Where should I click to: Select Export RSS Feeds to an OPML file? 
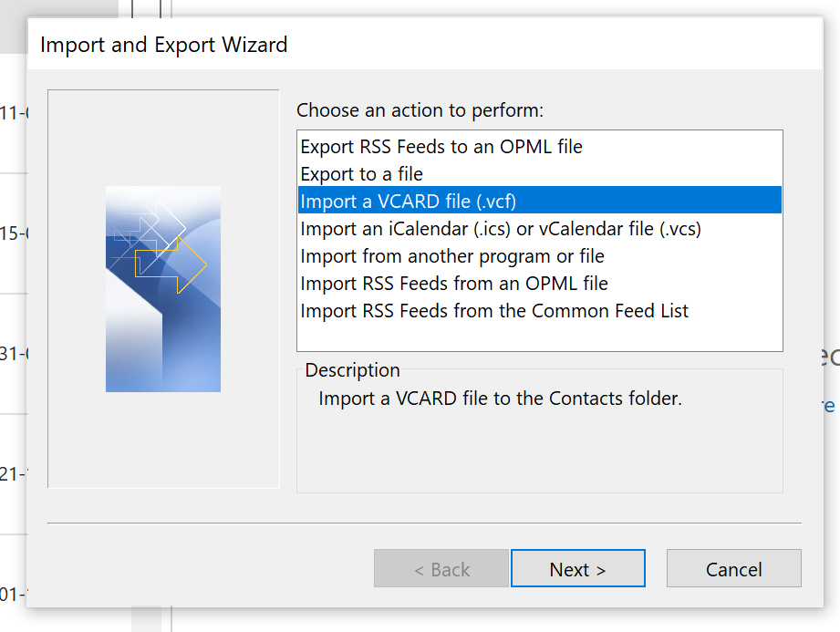441,147
